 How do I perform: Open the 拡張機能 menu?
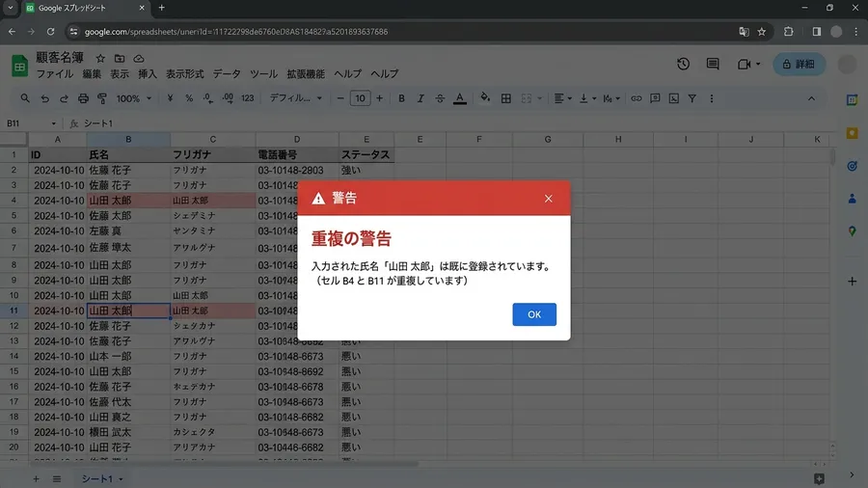pos(306,73)
